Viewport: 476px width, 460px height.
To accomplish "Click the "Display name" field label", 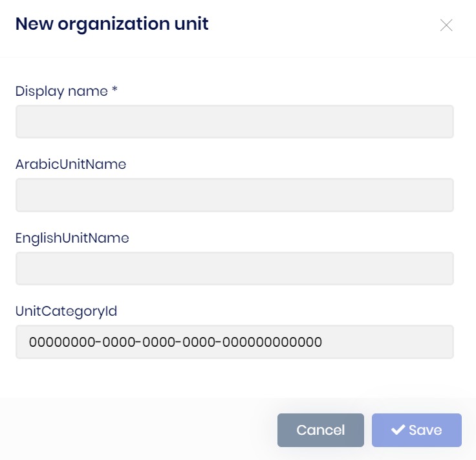I will (x=61, y=91).
